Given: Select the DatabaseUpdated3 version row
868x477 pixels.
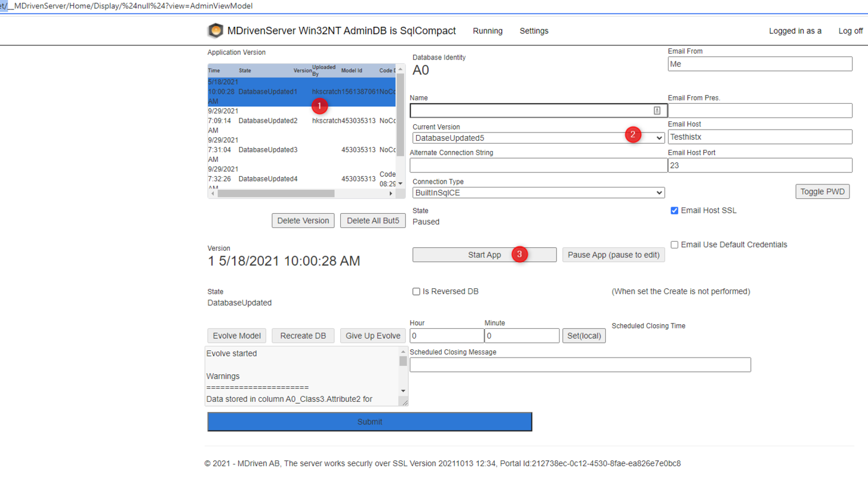Looking at the screenshot, I should pos(301,150).
